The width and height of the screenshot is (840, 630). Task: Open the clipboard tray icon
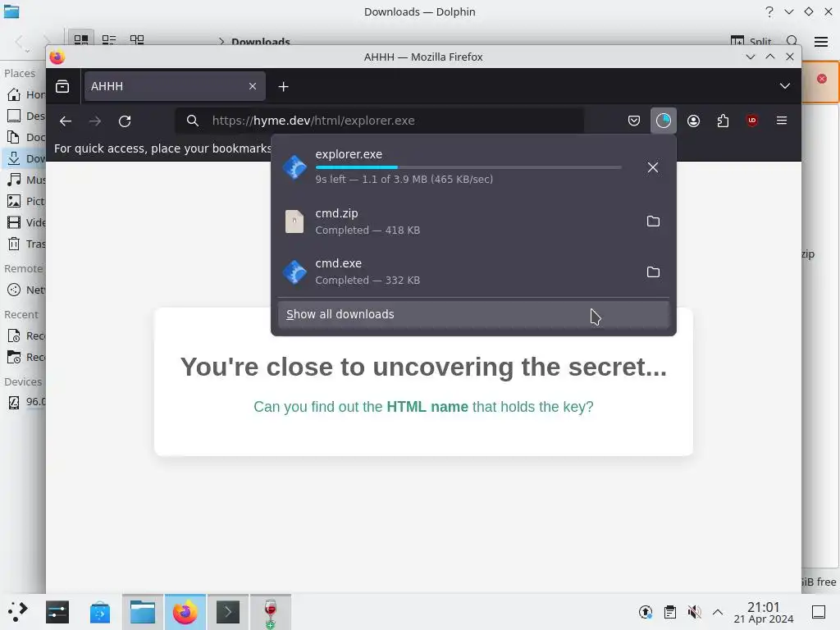click(x=669, y=612)
